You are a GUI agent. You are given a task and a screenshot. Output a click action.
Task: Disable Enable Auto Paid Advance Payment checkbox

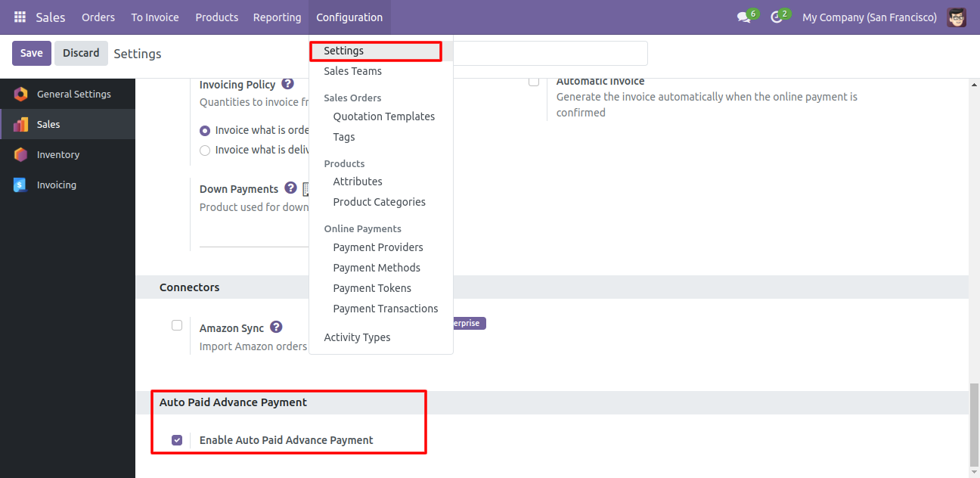[177, 440]
